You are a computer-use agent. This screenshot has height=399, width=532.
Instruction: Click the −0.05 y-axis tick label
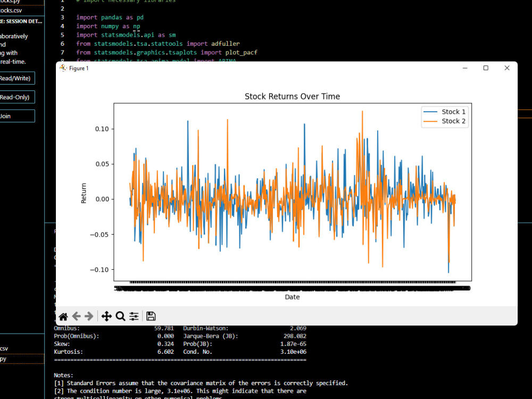pos(99,235)
